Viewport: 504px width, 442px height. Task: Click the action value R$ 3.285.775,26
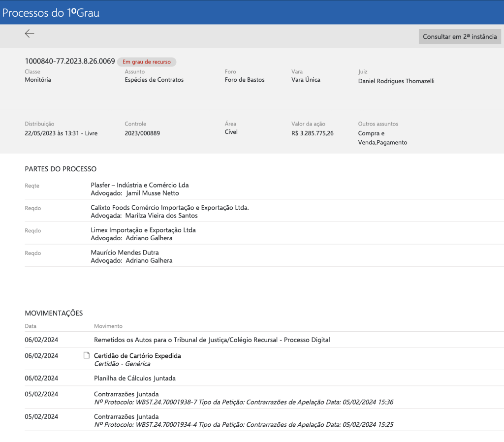[313, 133]
